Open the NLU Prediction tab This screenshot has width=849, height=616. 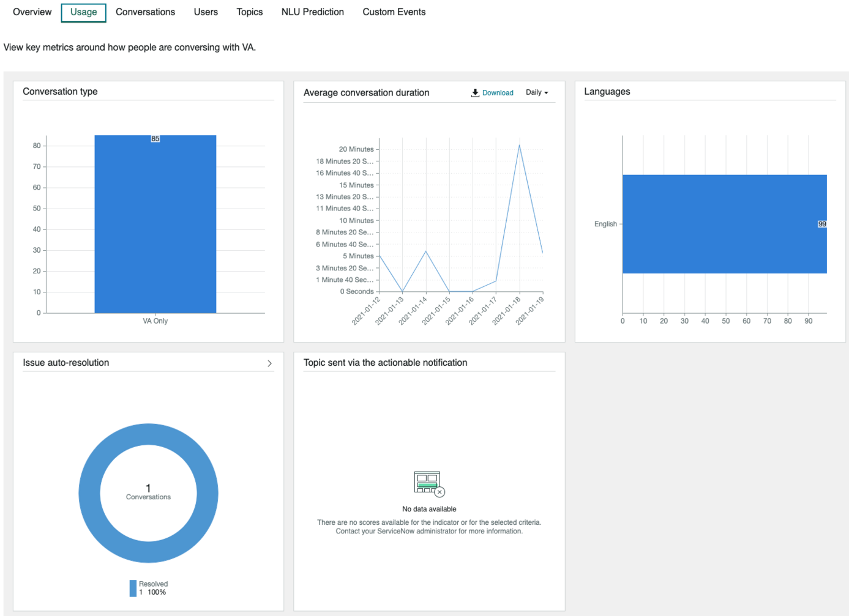(313, 12)
